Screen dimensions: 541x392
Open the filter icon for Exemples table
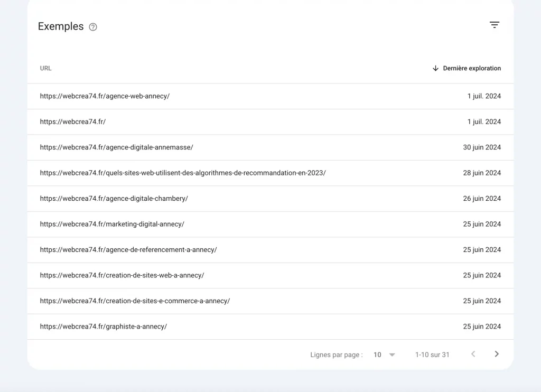point(495,25)
